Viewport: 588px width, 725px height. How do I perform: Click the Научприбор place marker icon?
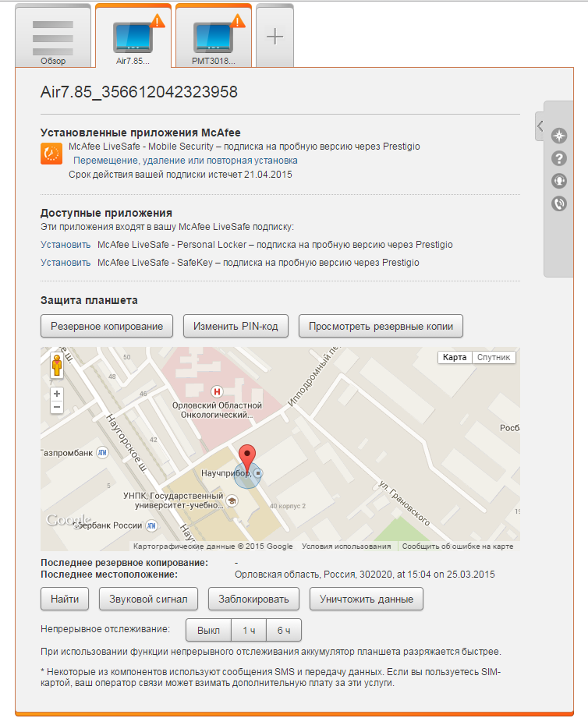(259, 473)
